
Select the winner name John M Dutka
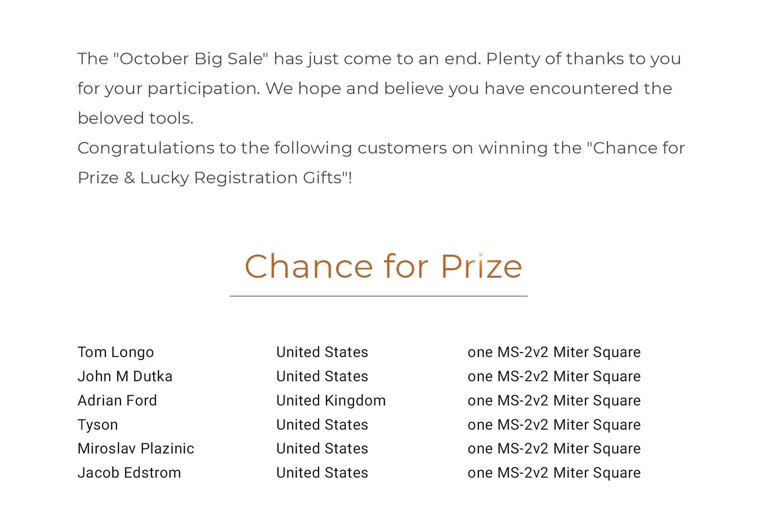(125, 376)
